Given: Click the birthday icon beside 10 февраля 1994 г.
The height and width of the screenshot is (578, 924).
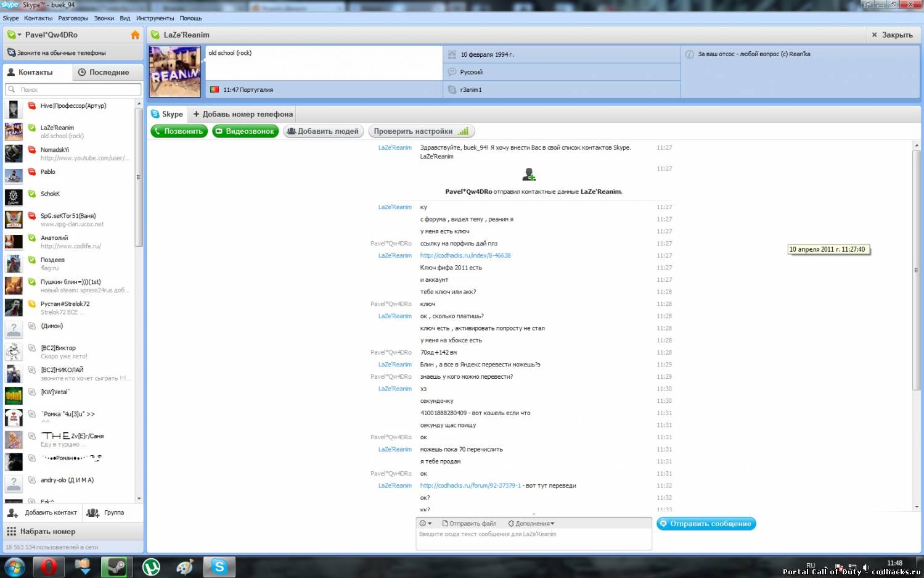Looking at the screenshot, I should click(452, 54).
